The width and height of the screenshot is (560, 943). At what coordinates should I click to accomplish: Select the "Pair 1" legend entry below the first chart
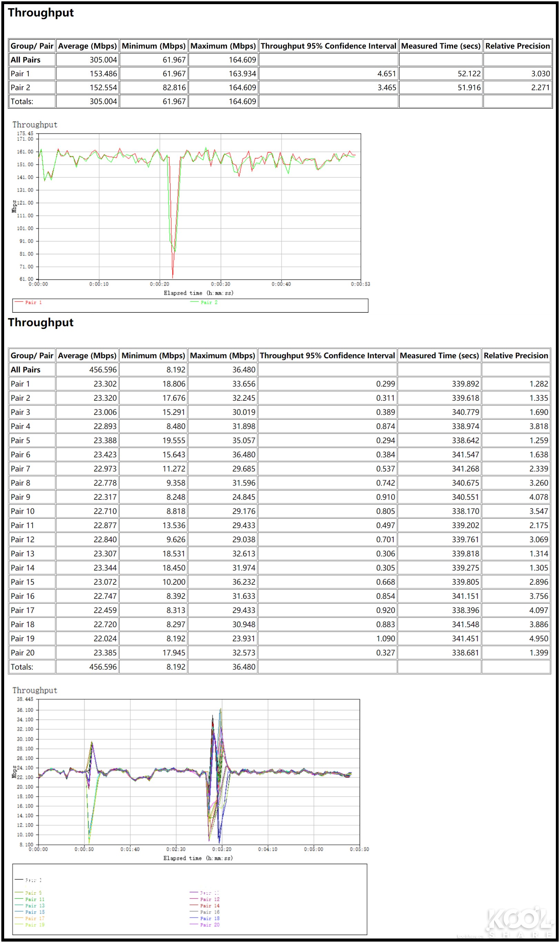[34, 302]
